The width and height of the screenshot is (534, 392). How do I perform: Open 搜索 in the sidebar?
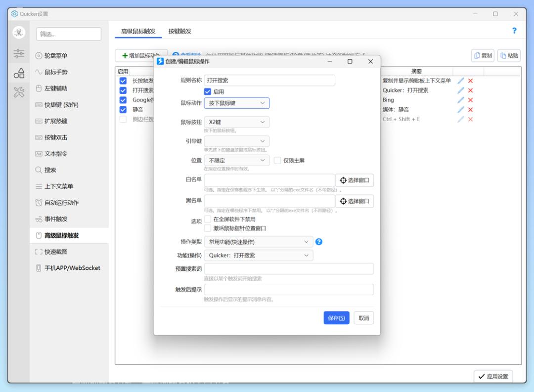click(69, 170)
